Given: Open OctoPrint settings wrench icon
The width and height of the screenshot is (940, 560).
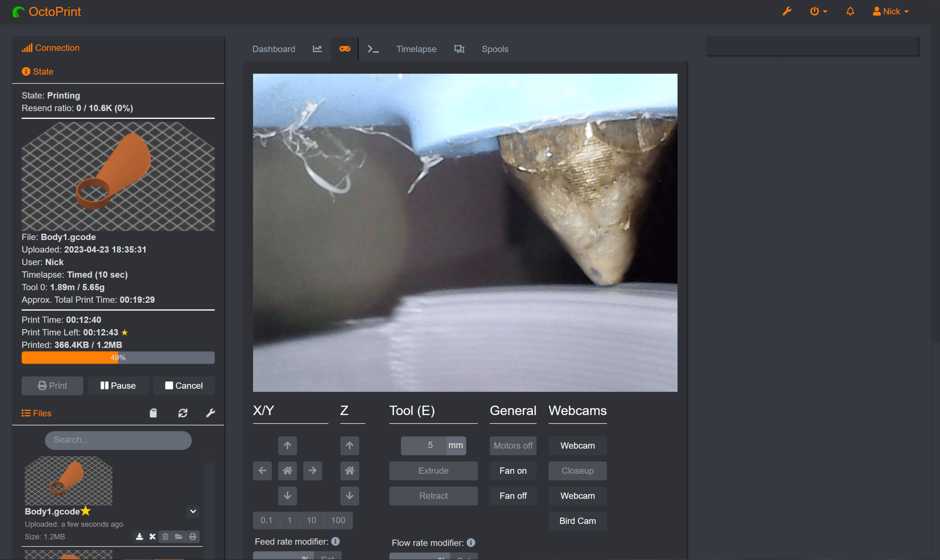Looking at the screenshot, I should [x=787, y=11].
